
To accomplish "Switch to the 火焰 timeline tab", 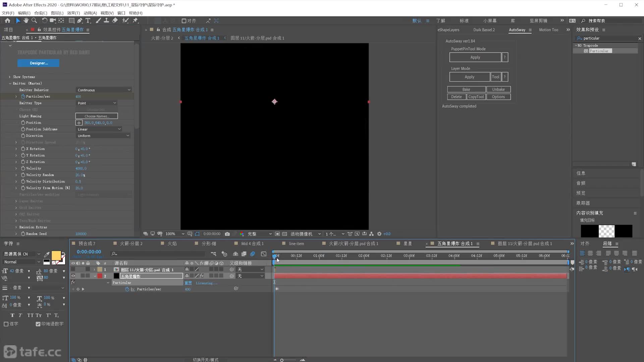I will 172,244.
